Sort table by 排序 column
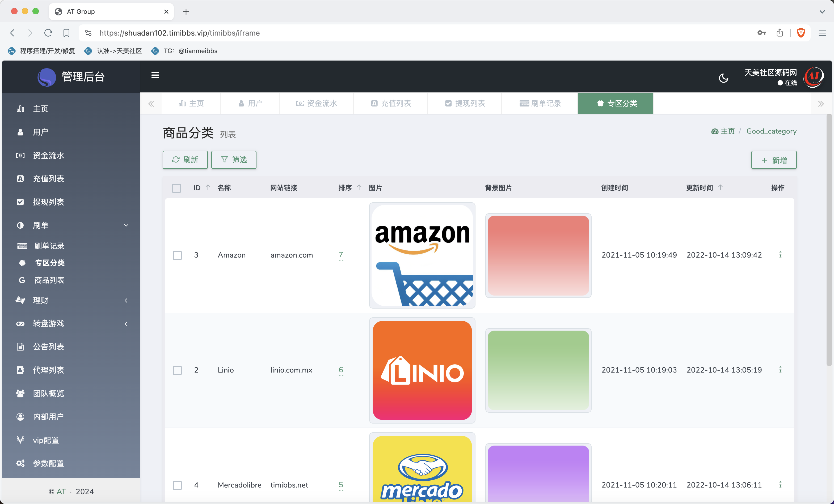The width and height of the screenshot is (834, 504). (359, 187)
